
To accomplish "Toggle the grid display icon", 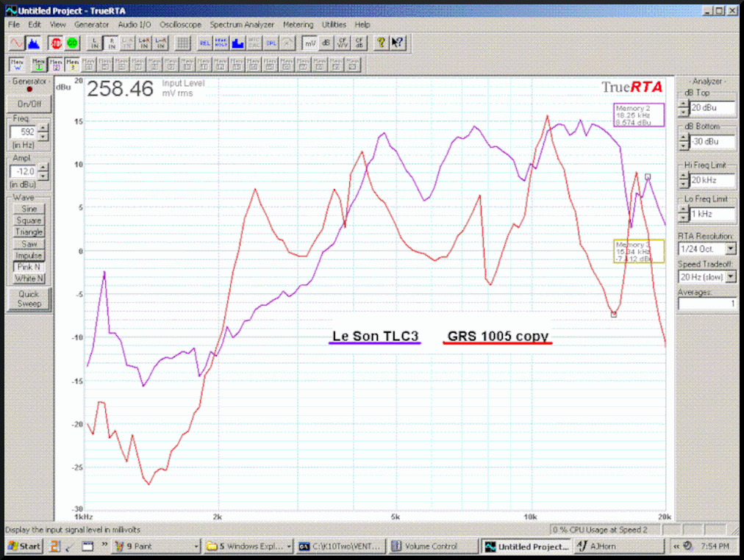I will point(182,43).
